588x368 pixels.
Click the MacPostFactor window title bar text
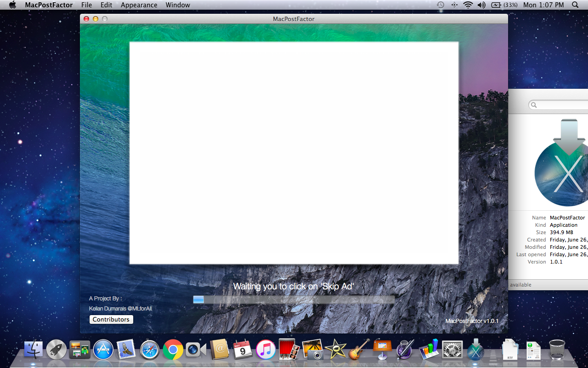(294, 19)
